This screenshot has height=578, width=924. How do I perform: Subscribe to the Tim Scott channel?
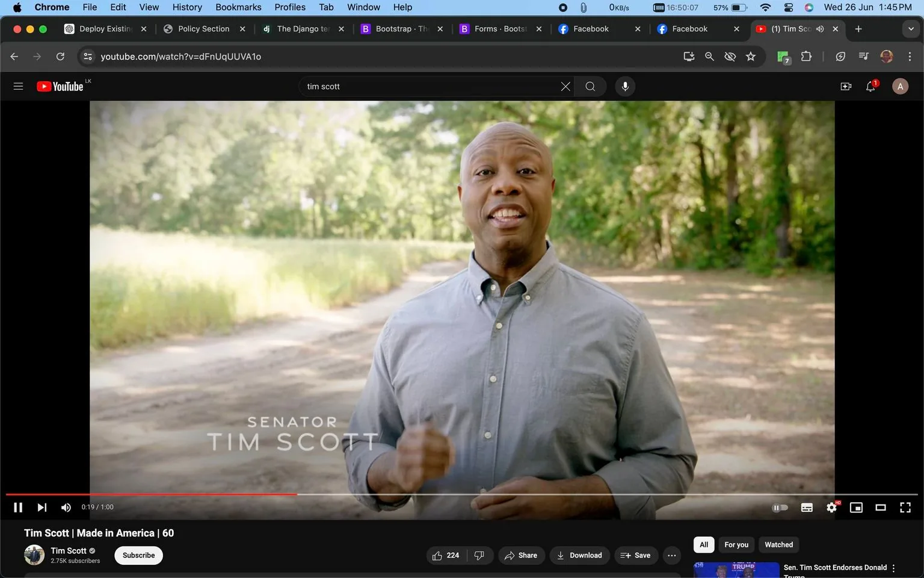click(x=138, y=555)
